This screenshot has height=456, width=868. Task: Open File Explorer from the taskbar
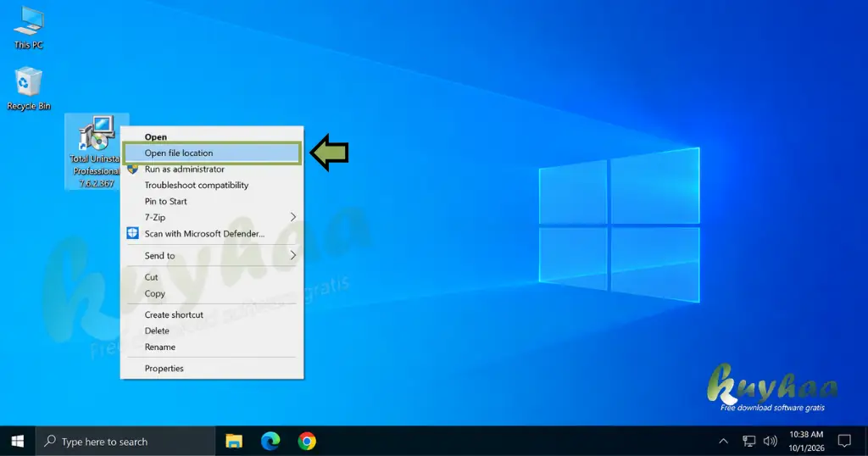click(x=234, y=441)
